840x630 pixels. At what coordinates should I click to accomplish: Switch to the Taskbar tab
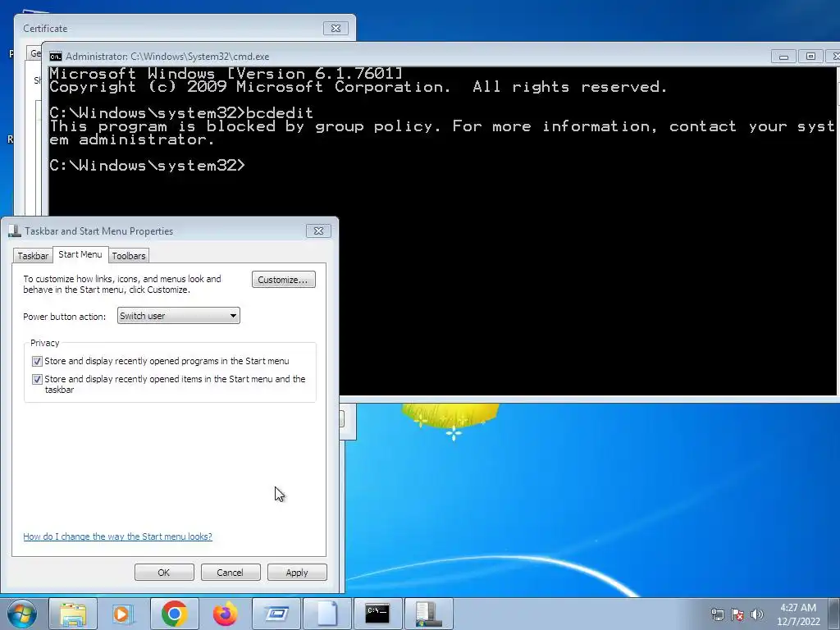click(x=33, y=256)
